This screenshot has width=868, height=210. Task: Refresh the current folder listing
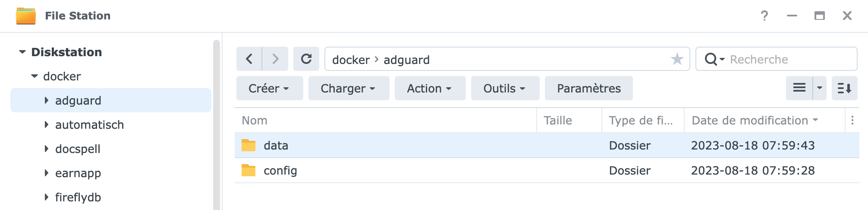point(306,59)
